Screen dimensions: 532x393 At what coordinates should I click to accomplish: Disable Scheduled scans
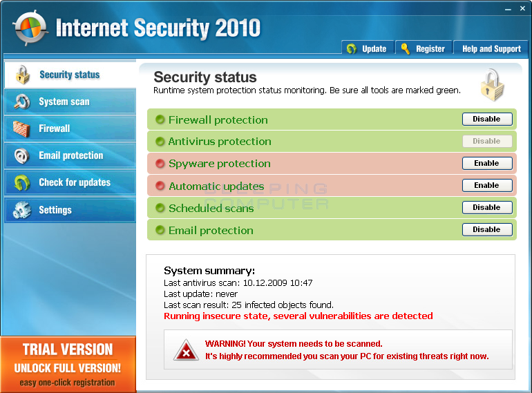pos(487,207)
